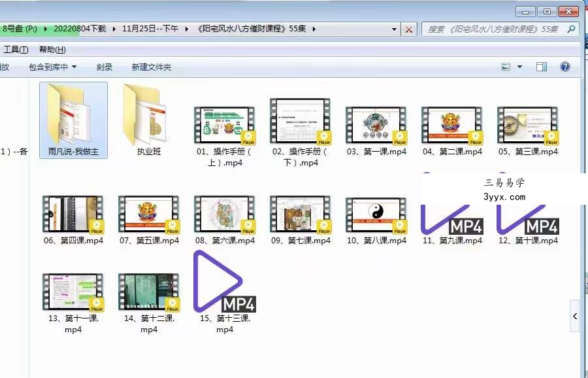Expand arrow after 20220804下载 breadcrumb
This screenshot has height=378, width=588.
pos(114,29)
